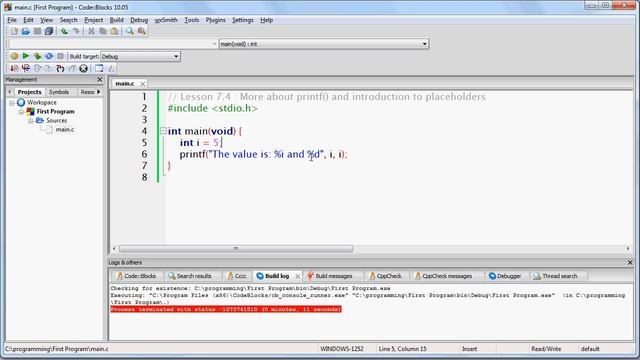
Task: Click the Various info debugger icon
Action: click(111, 69)
